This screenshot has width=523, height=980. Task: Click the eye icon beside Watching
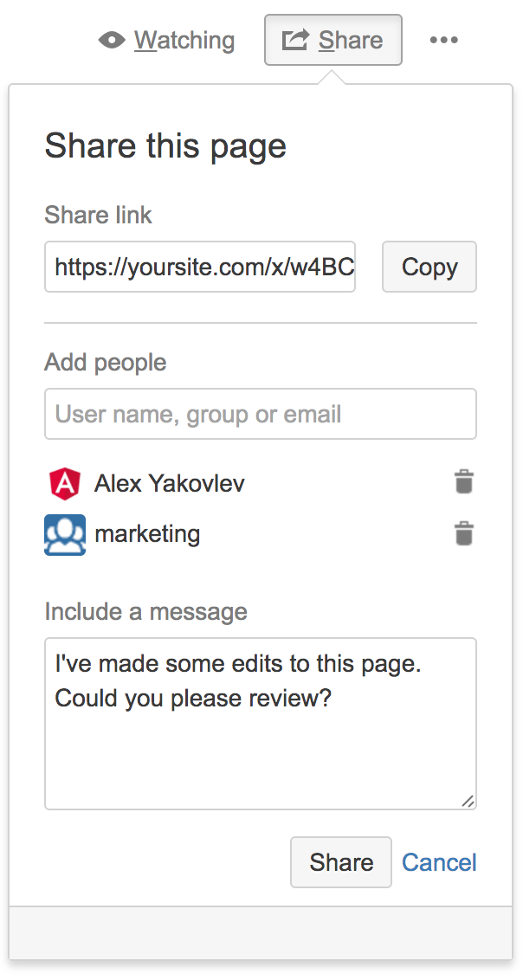113,40
